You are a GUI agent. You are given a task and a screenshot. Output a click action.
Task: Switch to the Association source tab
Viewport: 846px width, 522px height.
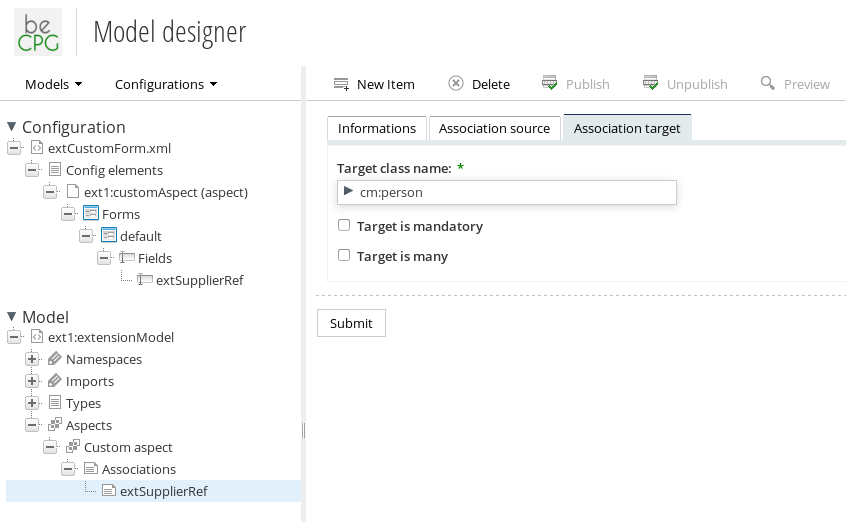coord(494,128)
